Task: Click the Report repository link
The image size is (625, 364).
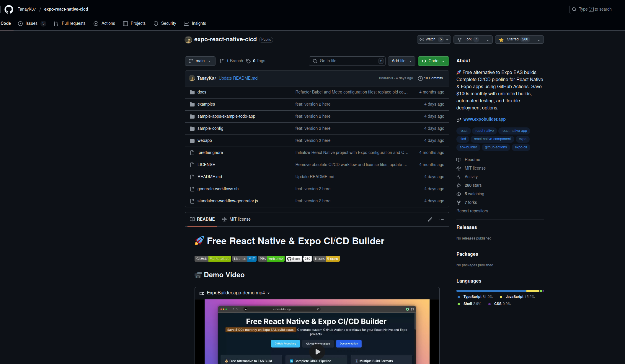Action: [472, 211]
